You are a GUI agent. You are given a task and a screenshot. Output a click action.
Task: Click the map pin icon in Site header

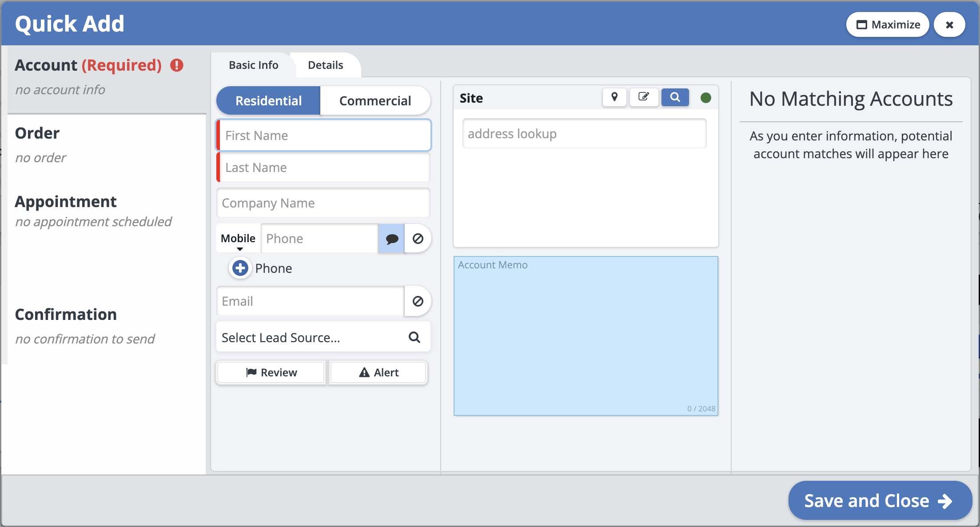point(614,97)
